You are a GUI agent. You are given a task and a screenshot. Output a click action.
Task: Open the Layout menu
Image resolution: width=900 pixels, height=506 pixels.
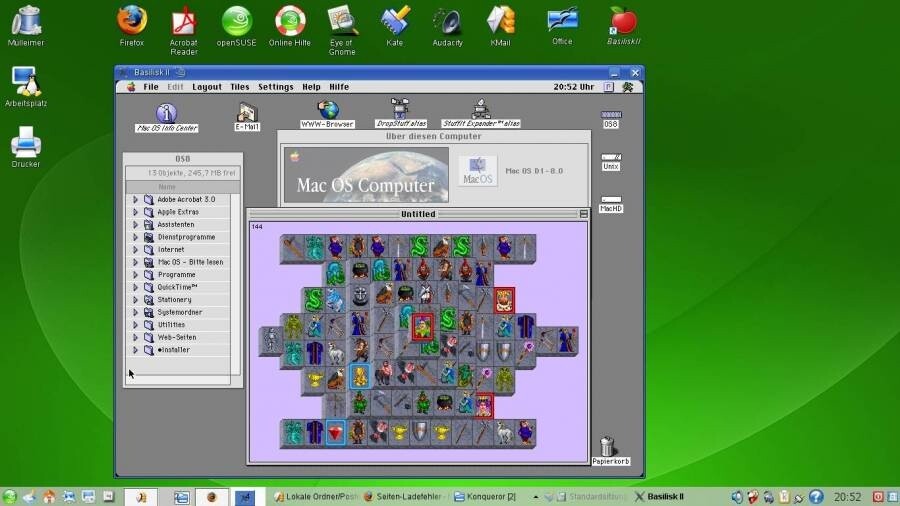pyautogui.click(x=207, y=87)
